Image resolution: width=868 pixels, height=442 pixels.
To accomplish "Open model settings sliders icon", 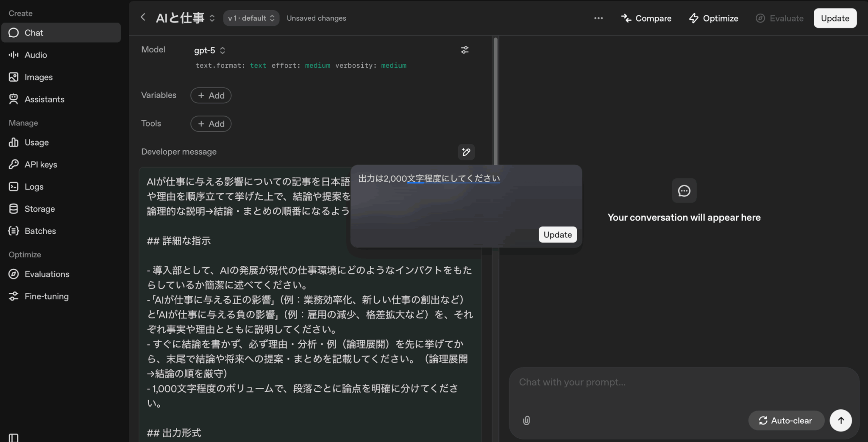I will 465,50.
